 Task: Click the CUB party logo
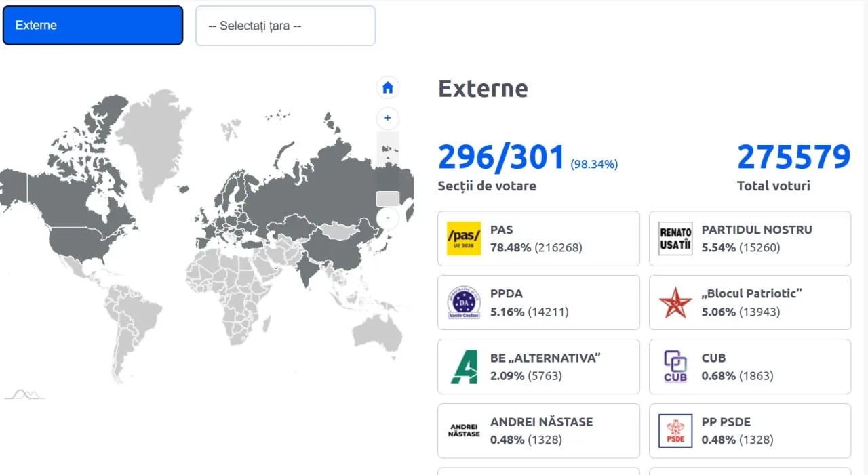675,367
